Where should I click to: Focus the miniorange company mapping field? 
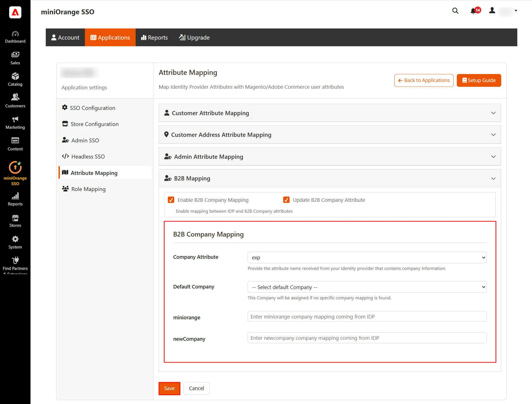click(367, 317)
